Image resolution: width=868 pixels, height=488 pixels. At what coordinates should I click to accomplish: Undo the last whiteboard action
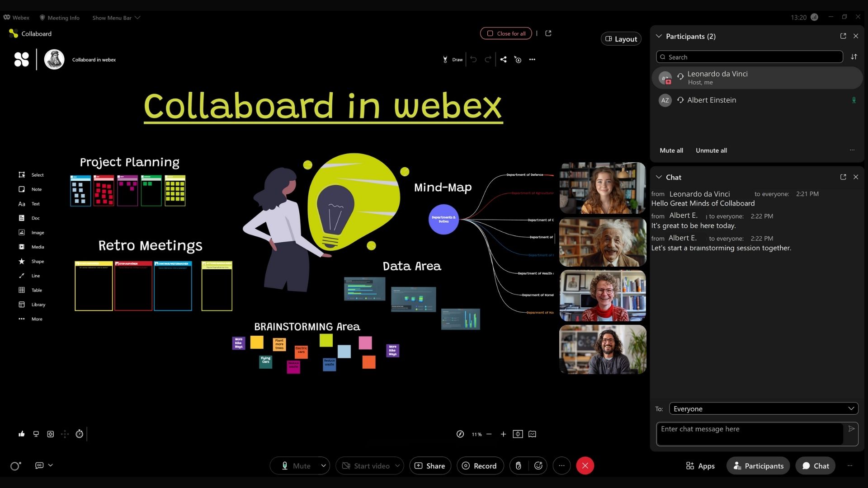click(x=473, y=59)
